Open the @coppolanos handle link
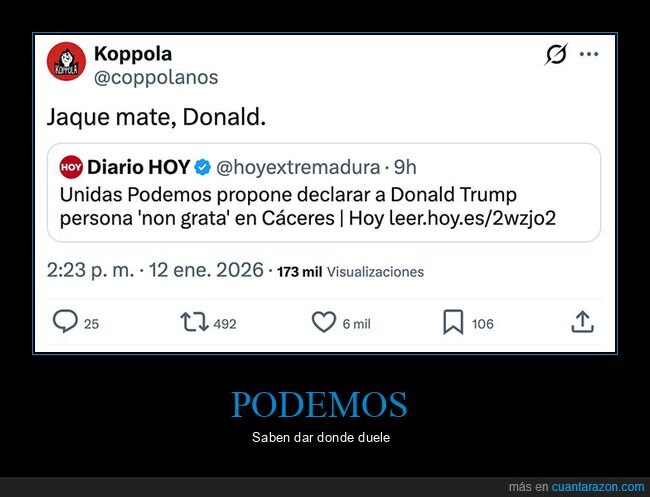Viewport: 650px width, 497px height. [x=156, y=78]
